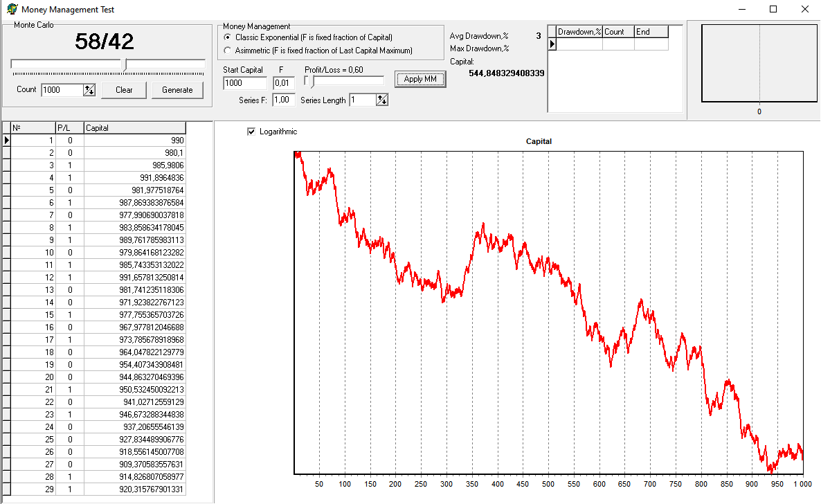Image resolution: width=821 pixels, height=504 pixels.
Task: Click the № column header
Action: click(x=33, y=128)
